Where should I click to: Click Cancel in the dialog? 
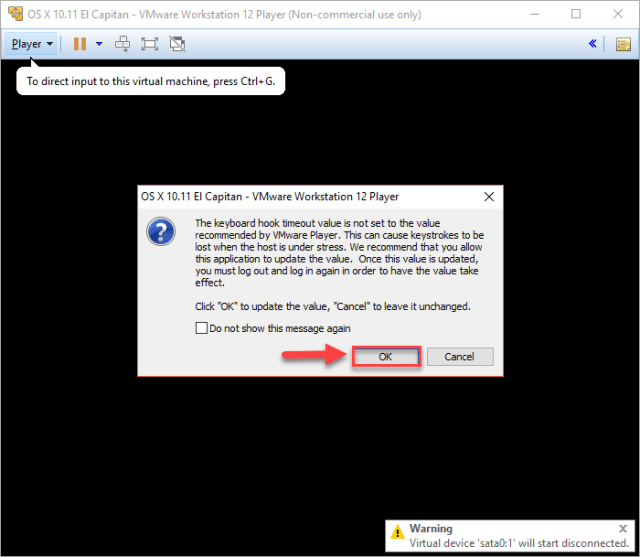(460, 357)
